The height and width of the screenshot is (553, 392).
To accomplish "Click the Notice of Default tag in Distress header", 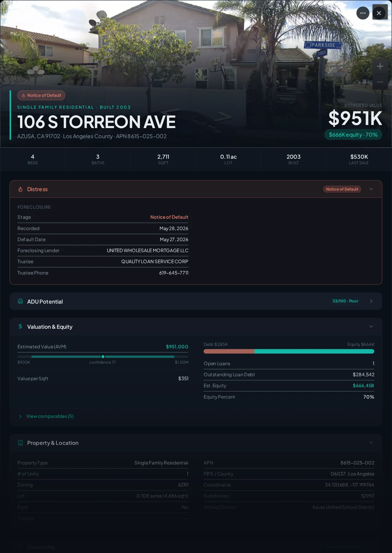I will tap(342, 189).
